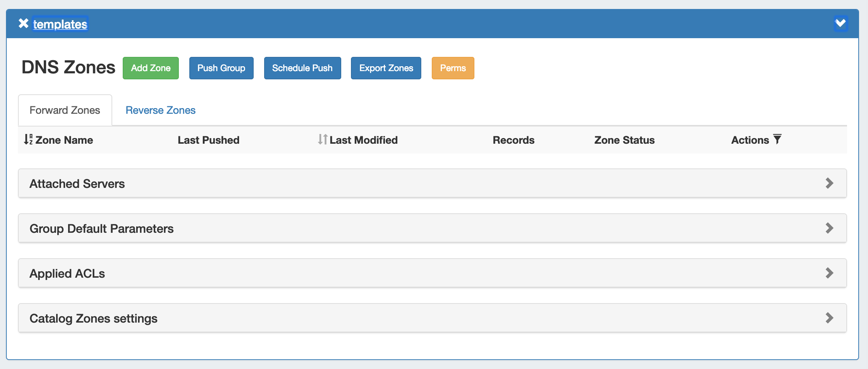This screenshot has height=369, width=868.
Task: Expand the Attached Servers section chevron
Action: coord(829,183)
